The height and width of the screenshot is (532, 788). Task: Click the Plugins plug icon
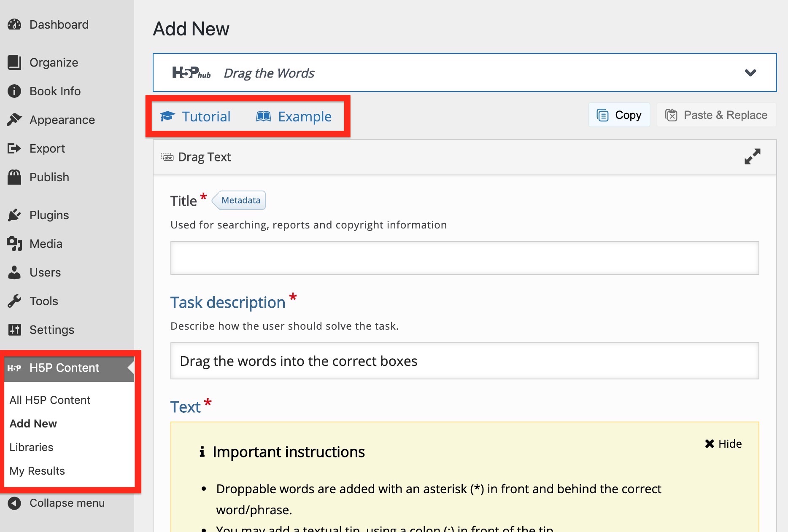[14, 215]
